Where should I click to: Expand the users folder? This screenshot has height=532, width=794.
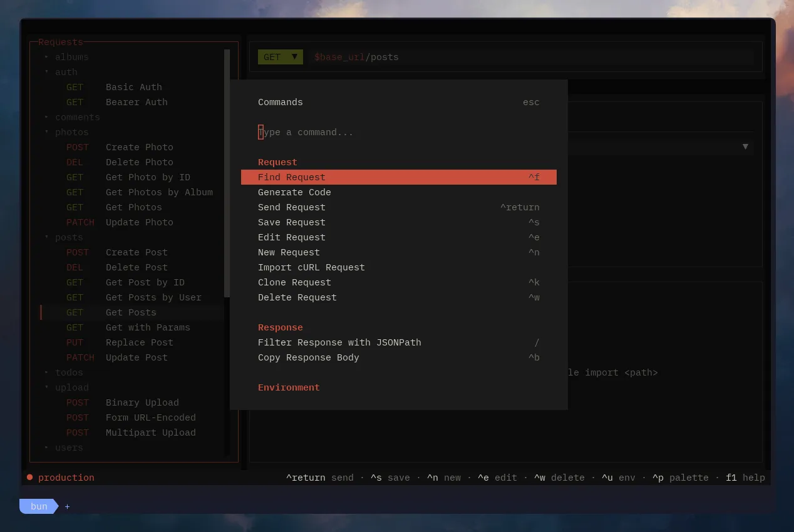[x=63, y=448]
